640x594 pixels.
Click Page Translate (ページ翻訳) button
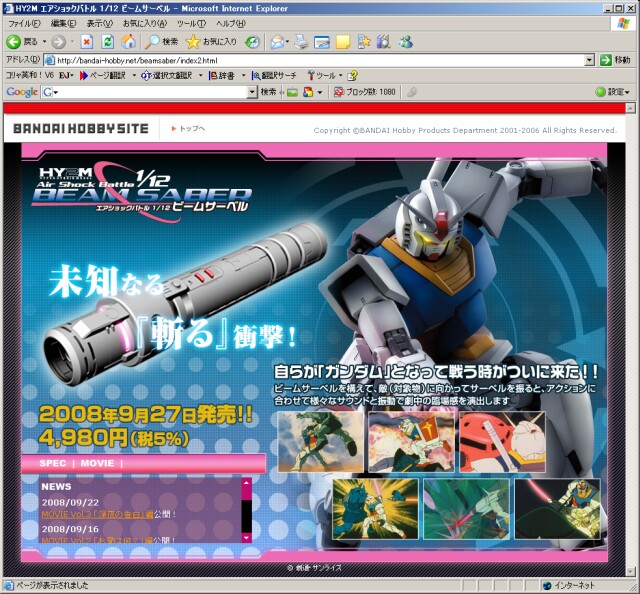pos(103,76)
